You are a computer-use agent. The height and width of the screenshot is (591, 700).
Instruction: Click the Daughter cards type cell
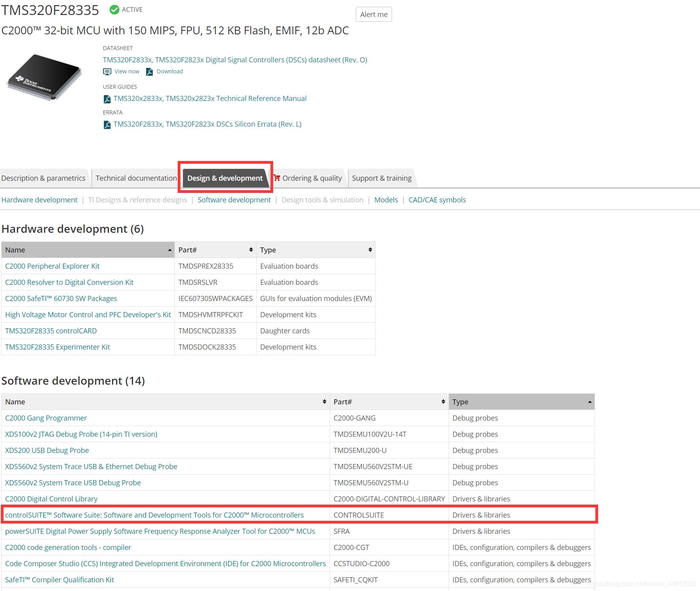coord(316,331)
